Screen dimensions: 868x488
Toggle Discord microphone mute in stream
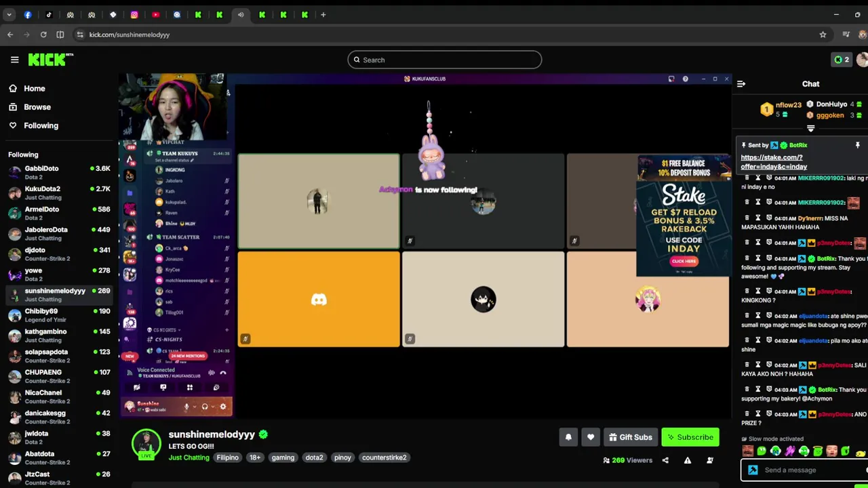tap(186, 407)
